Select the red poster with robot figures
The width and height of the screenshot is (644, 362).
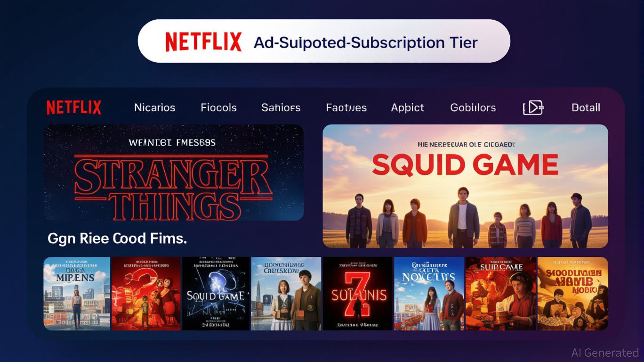point(146,293)
